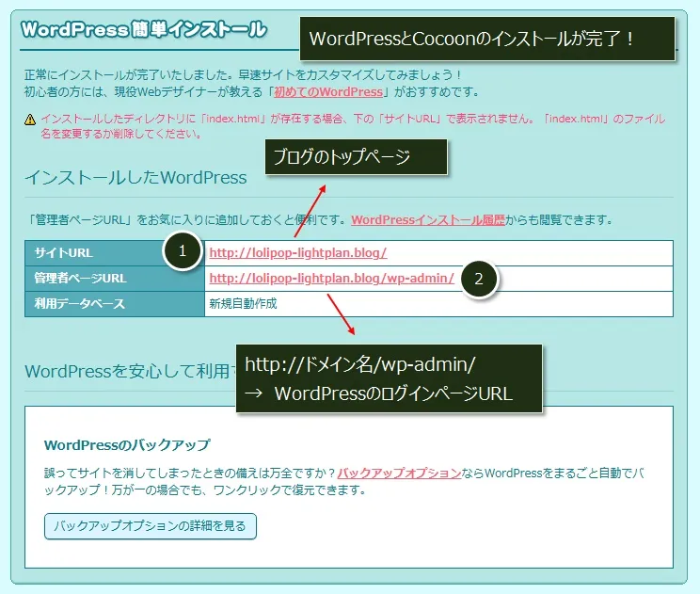Select the 利用データベース table header cell
The width and height of the screenshot is (700, 594).
[114, 304]
